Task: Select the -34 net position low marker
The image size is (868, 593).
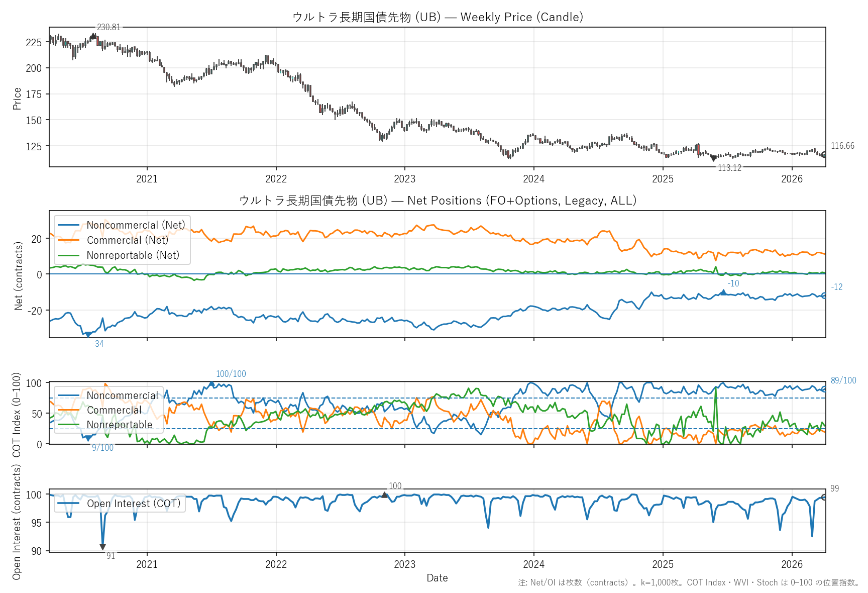Action: click(88, 335)
